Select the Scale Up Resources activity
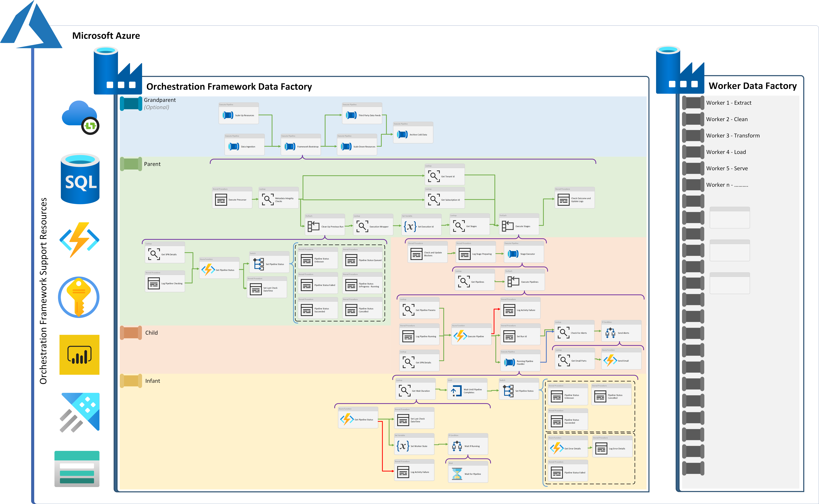The height and width of the screenshot is (504, 819). 238,113
